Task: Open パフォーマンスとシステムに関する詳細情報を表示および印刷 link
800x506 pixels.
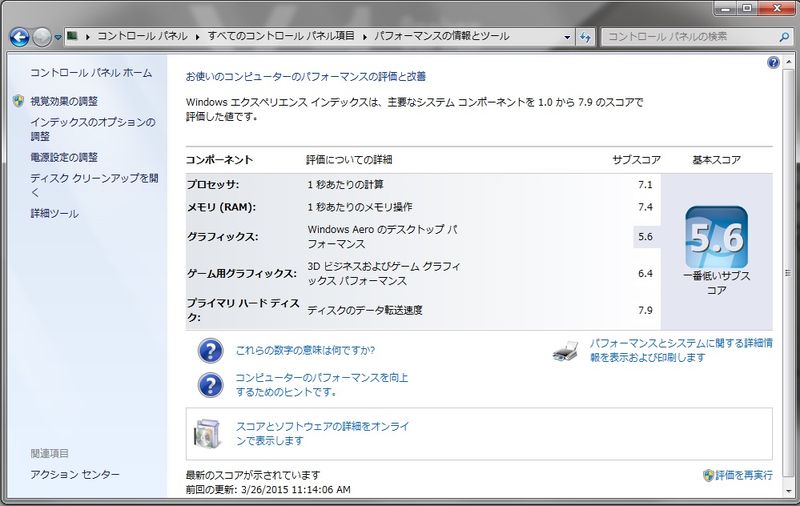Action: (681, 350)
